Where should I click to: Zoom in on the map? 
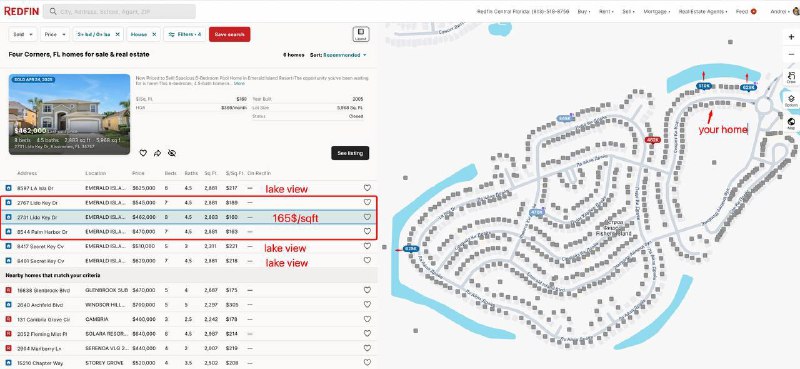[791, 37]
